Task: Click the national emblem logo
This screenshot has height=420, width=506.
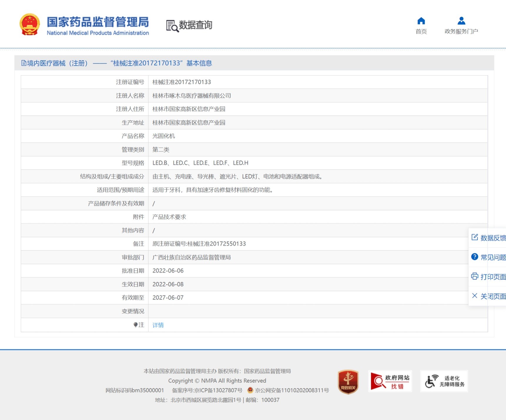Action: 29,25
